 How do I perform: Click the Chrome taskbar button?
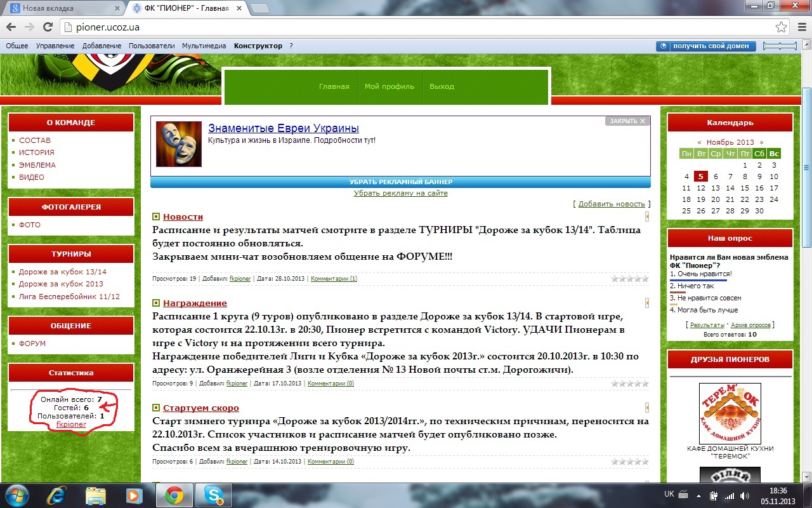tap(174, 495)
